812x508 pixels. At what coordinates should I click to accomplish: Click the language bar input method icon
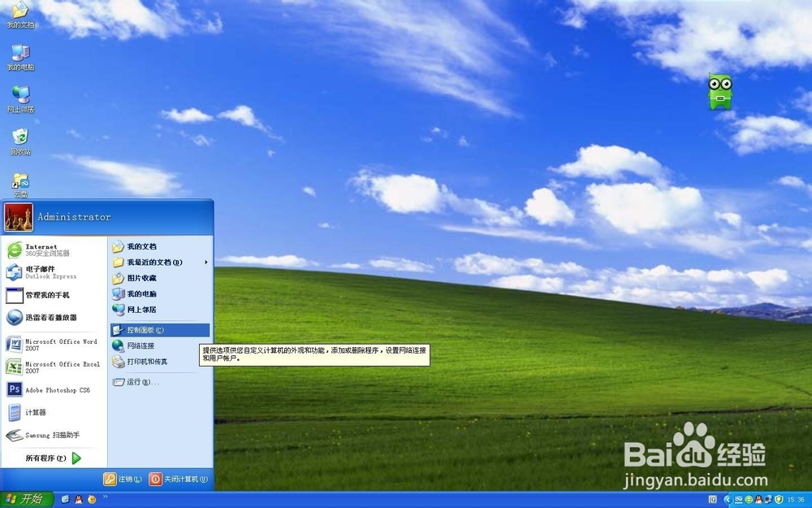point(713,499)
